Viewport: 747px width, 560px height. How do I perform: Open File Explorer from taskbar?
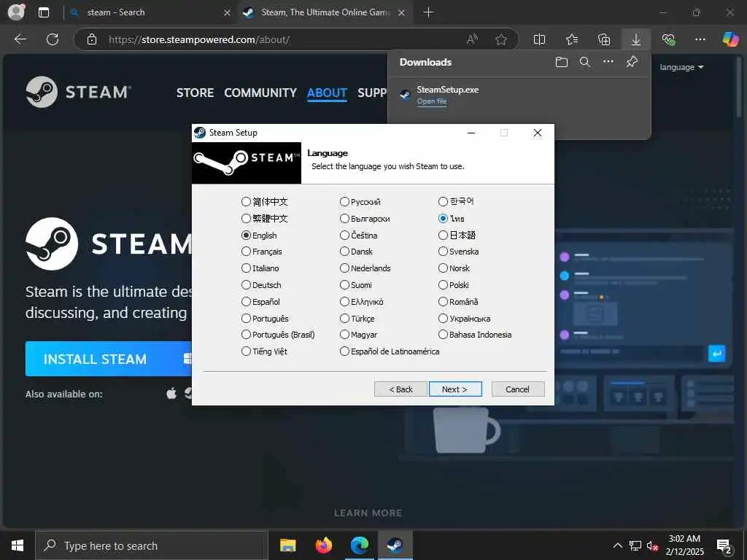coord(287,545)
